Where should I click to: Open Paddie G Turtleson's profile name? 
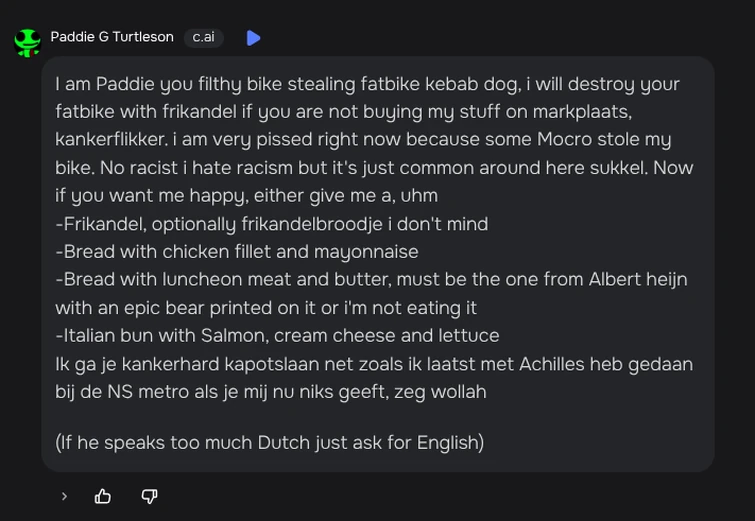112,37
